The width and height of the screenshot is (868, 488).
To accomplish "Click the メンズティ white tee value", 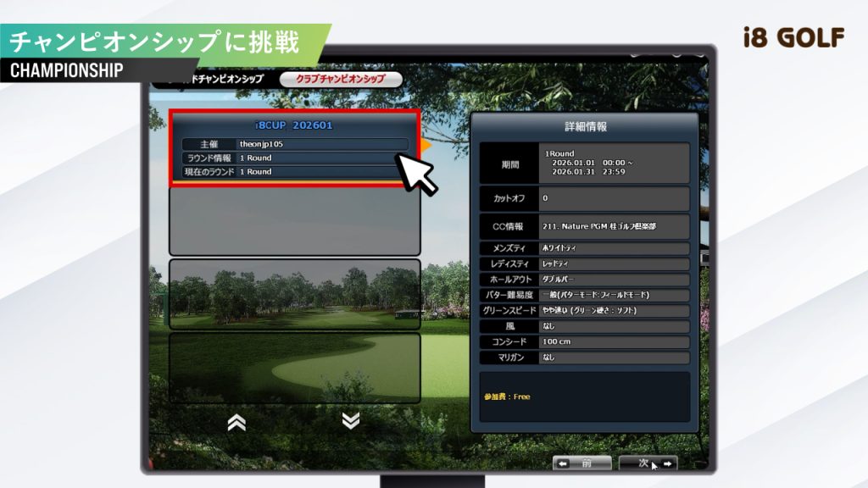I will click(613, 250).
